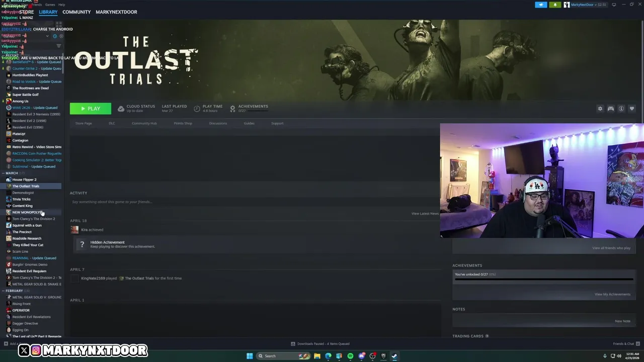Click View Latest News
This screenshot has height=362, width=644.
(425, 214)
